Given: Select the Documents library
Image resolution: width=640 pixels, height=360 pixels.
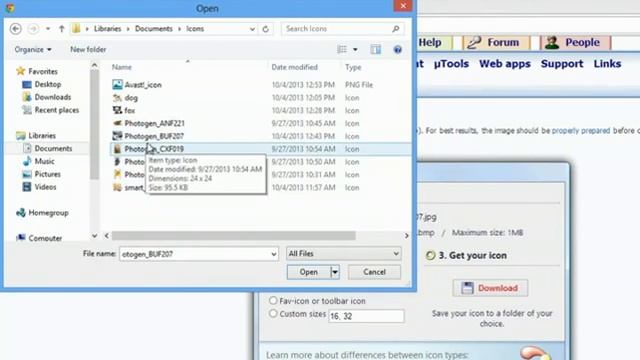Looking at the screenshot, I should (53, 148).
